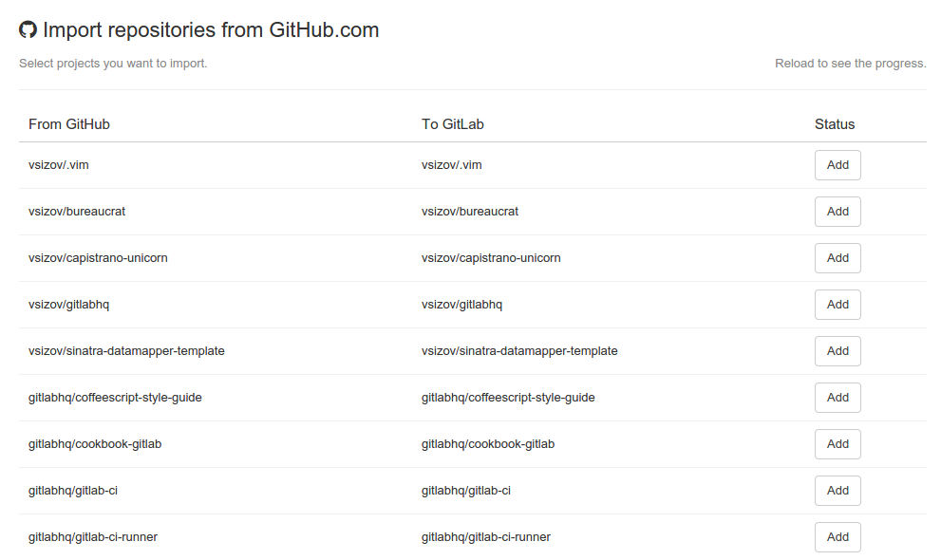The width and height of the screenshot is (941, 560).
Task: Add the vsizov/gitlabhq repository
Action: click(837, 305)
